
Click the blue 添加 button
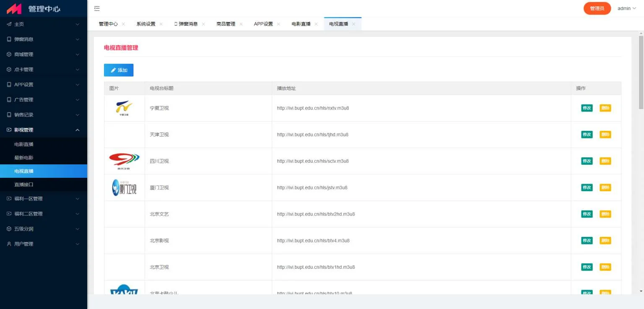[x=119, y=70]
